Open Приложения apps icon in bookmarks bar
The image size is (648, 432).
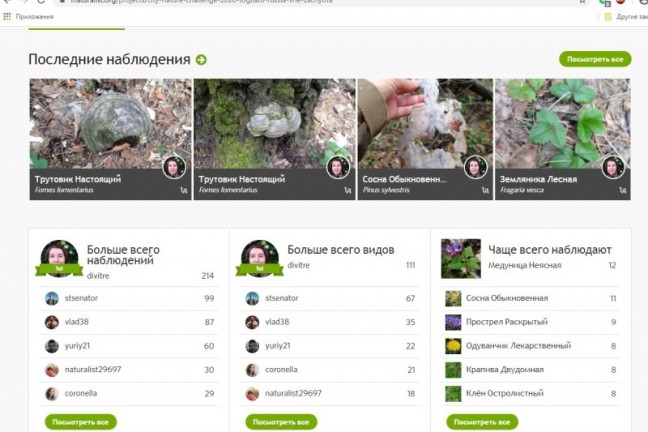coord(7,17)
